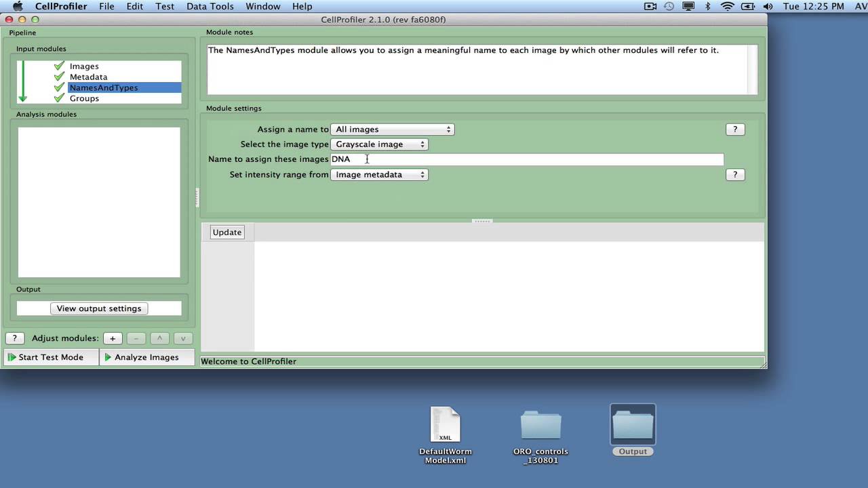Click the Update button
Screen dimensions: 868x488
[227, 232]
